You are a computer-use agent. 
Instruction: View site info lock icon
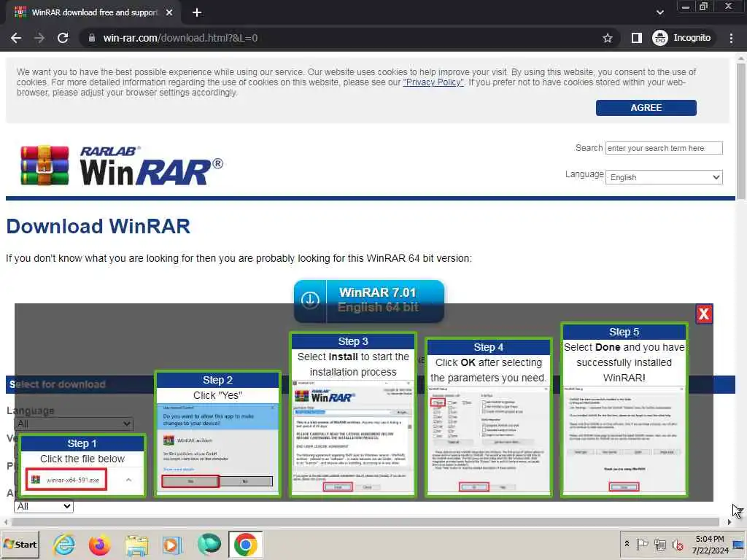pyautogui.click(x=92, y=38)
